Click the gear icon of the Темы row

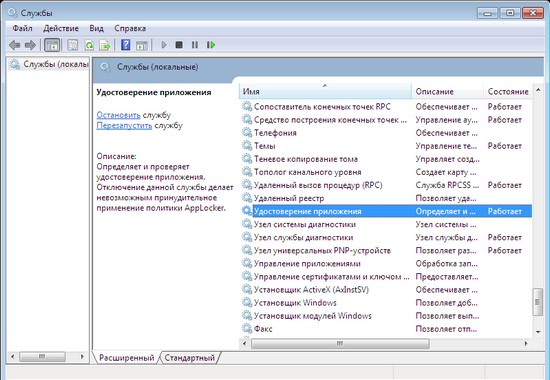point(247,146)
